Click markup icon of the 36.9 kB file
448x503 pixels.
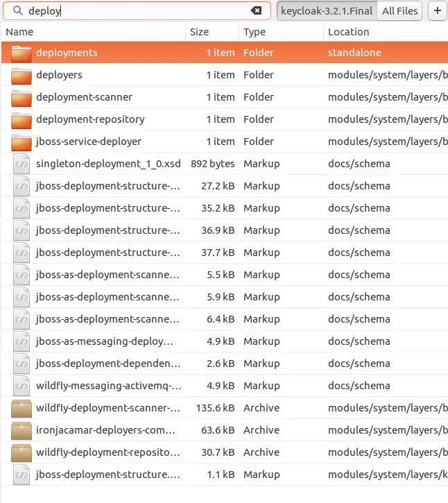(x=21, y=230)
